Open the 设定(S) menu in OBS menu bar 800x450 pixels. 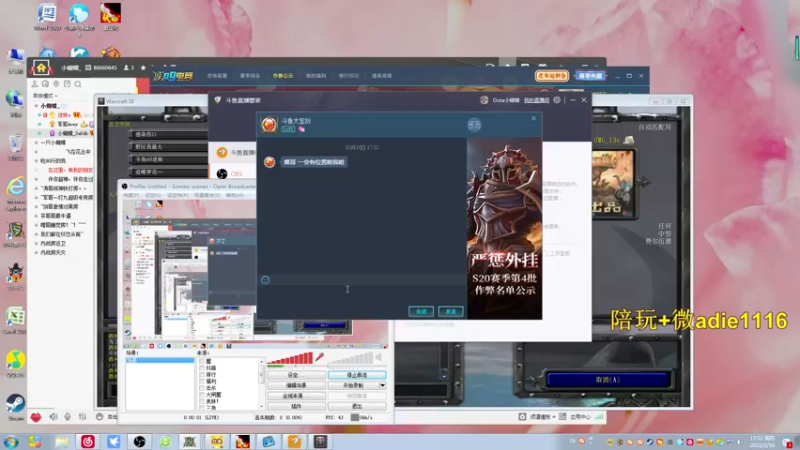(153, 195)
